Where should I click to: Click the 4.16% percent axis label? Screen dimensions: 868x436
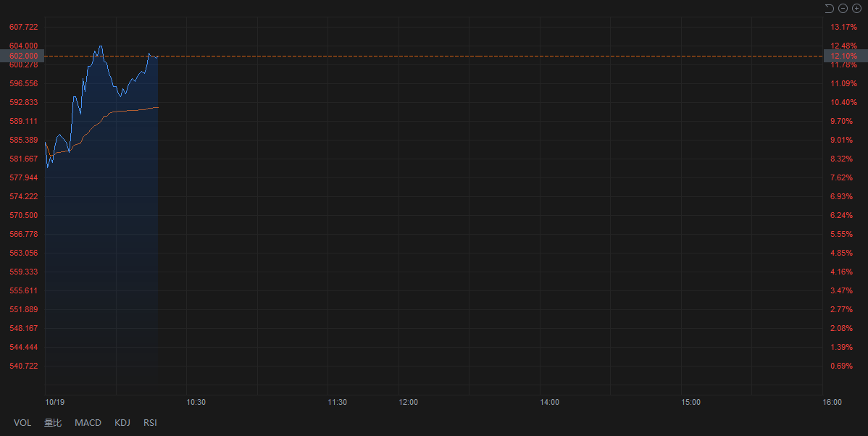(x=841, y=272)
